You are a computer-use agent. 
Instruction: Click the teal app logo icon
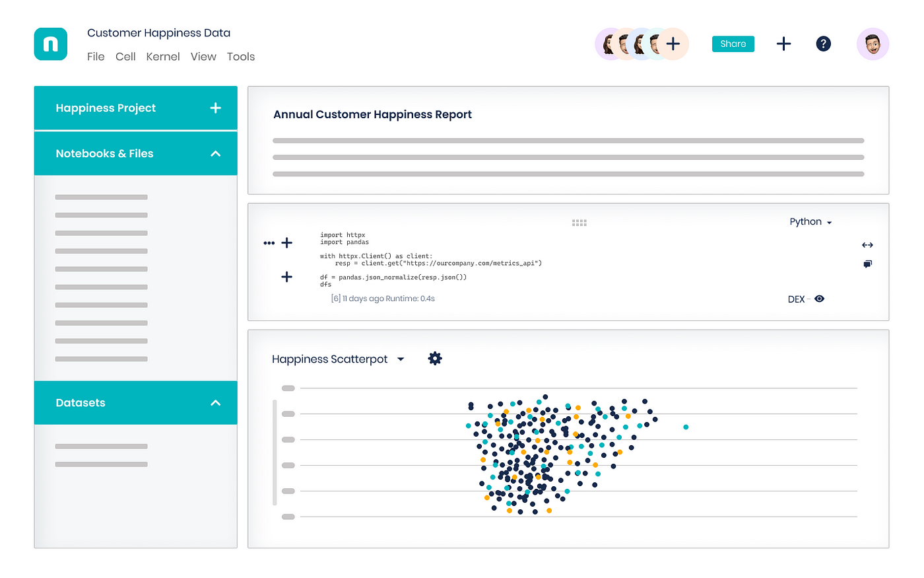[51, 44]
